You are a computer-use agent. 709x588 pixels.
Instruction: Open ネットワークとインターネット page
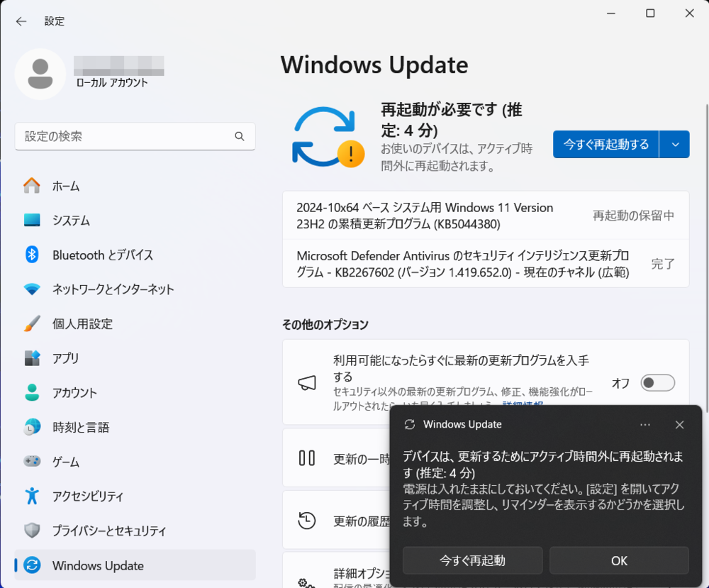pos(135,289)
